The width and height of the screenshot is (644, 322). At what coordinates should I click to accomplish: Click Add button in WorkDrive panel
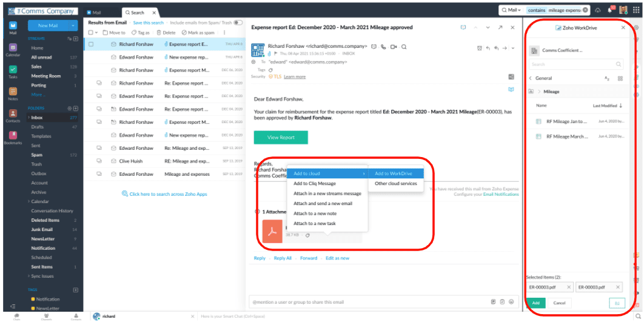(535, 303)
